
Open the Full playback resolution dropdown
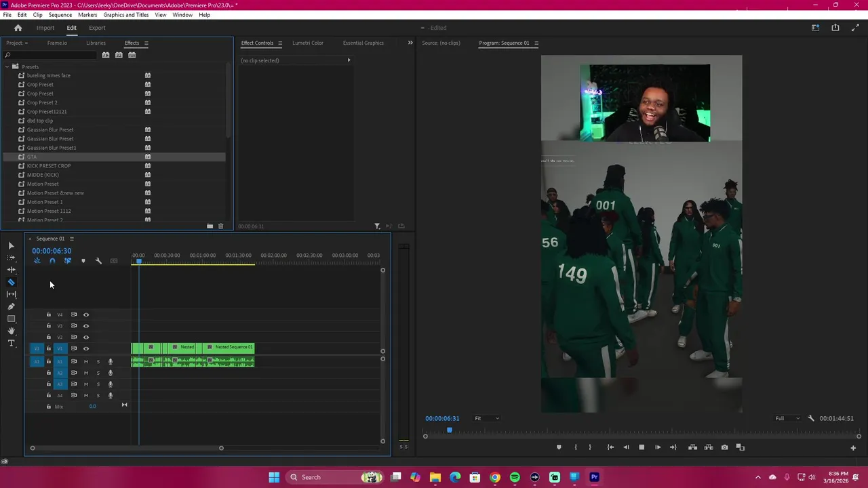click(x=787, y=418)
